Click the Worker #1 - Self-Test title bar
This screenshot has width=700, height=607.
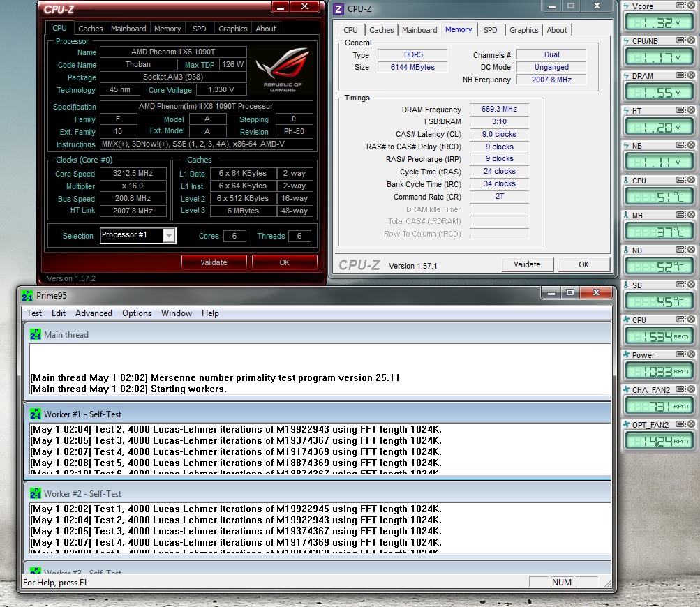coord(318,414)
